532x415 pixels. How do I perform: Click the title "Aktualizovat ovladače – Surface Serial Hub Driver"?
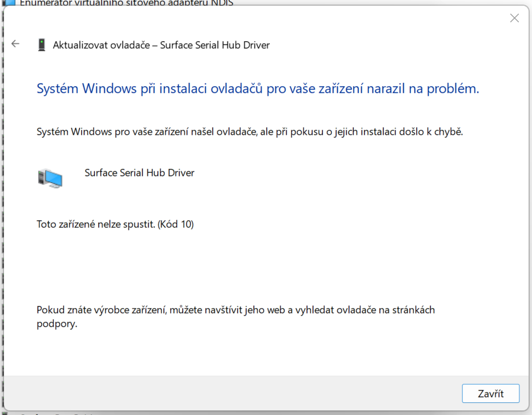(161, 45)
